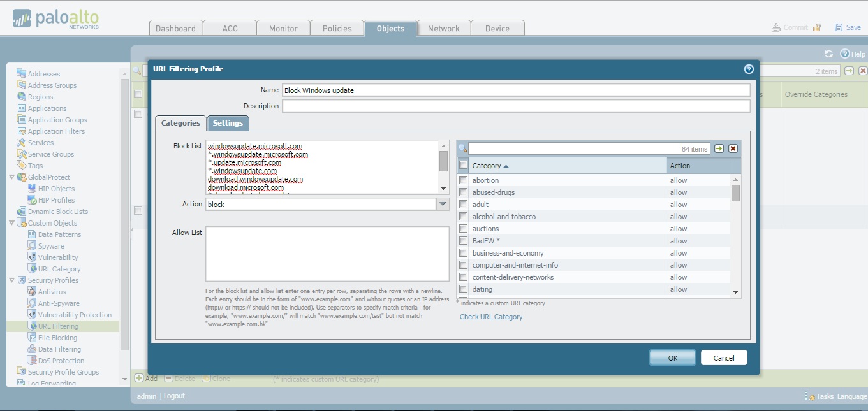Open the Action dropdown arrow
868x411 pixels.
443,205
